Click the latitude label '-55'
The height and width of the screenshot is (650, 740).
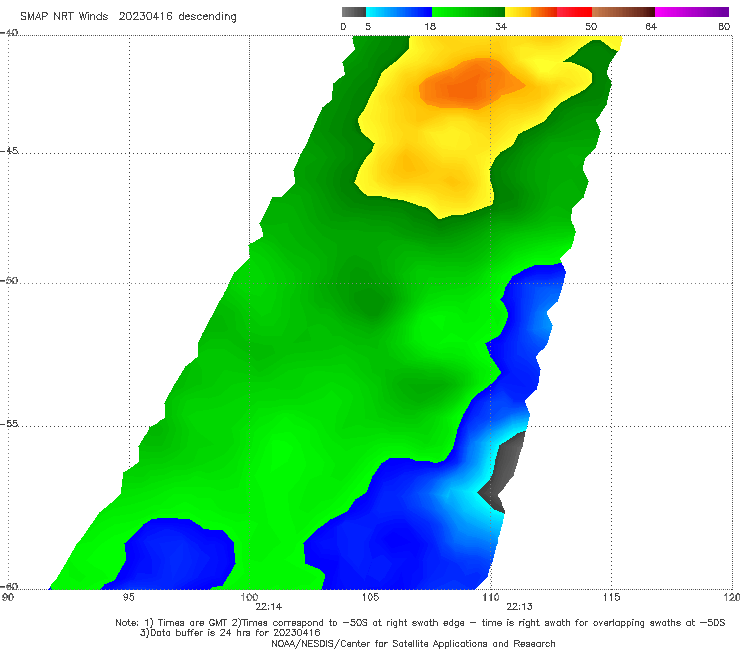(x=9, y=423)
